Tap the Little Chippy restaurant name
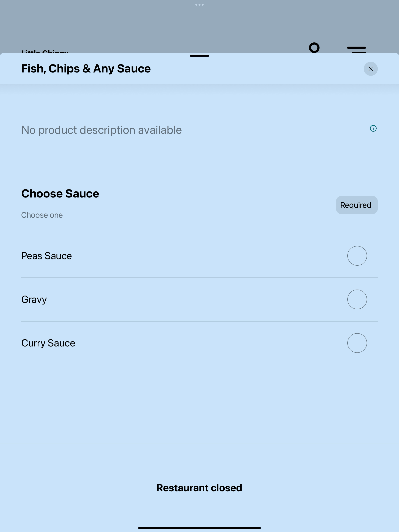 tap(45, 51)
